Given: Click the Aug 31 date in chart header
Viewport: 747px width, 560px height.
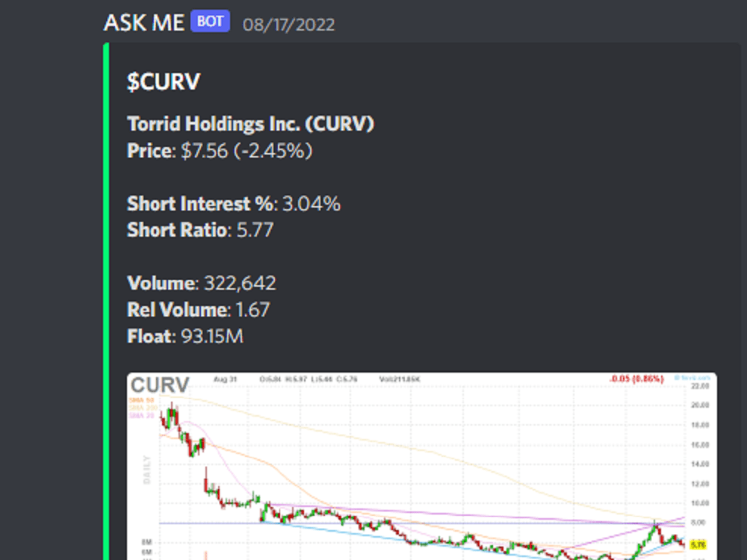Looking at the screenshot, I should click(226, 379).
